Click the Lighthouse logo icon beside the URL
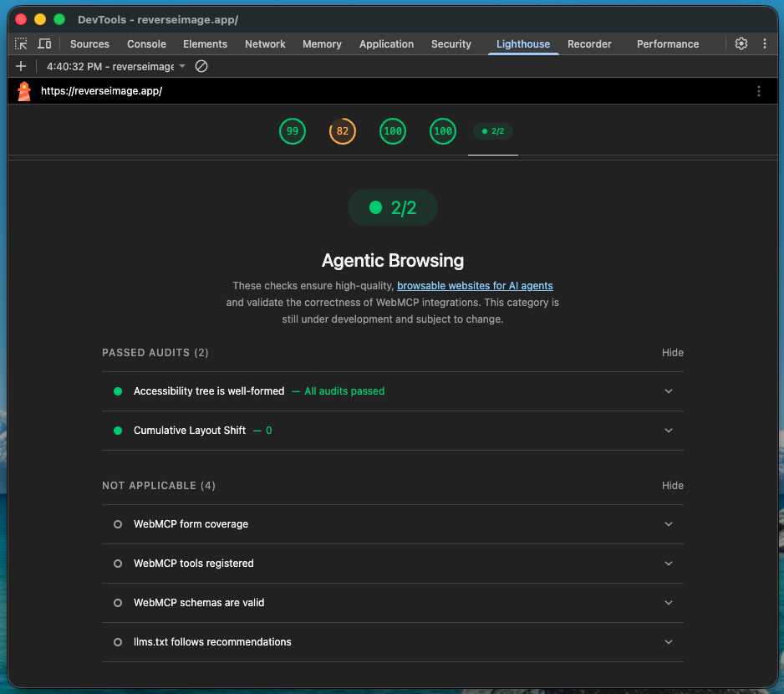Screen dimensions: 784x694 click(x=24, y=91)
